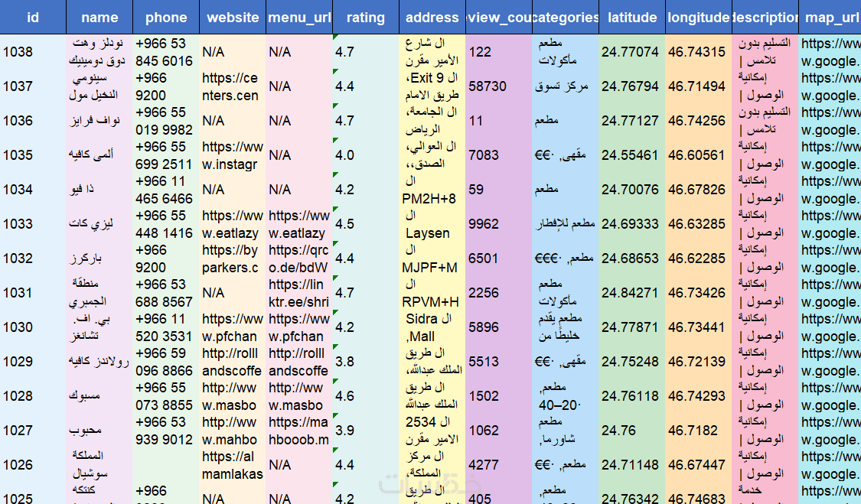The image size is (861, 504).
Task: Select longitude cell 46.71494
Action: [699, 86]
